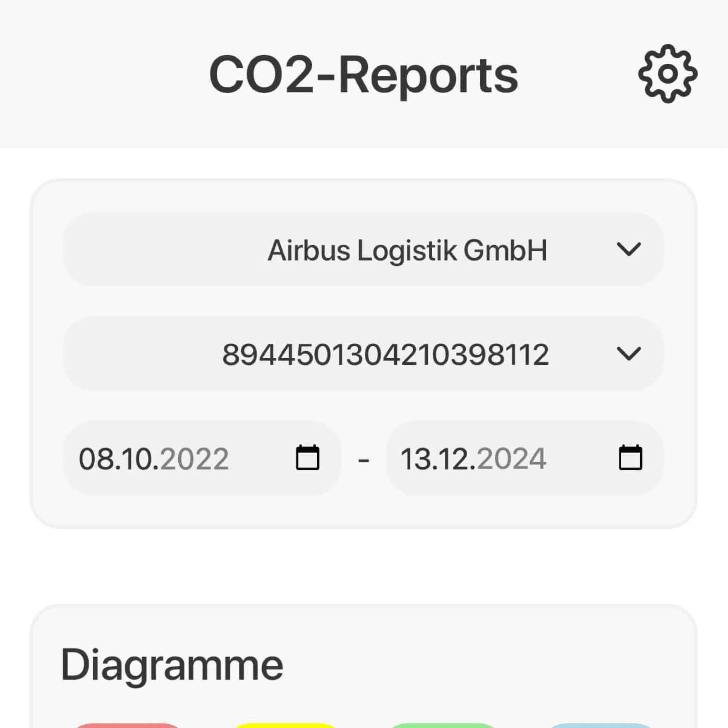Open the calendar picker for the end date
The image size is (728, 728).
click(630, 457)
